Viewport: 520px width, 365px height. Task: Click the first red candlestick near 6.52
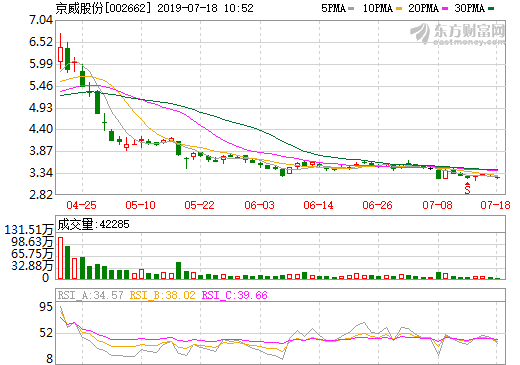60,53
